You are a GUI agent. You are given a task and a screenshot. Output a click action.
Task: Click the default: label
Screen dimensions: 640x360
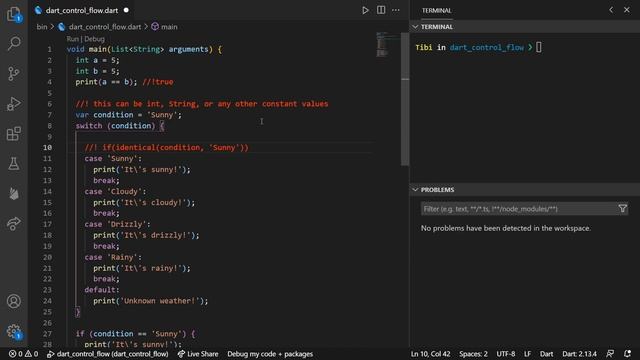(x=102, y=290)
